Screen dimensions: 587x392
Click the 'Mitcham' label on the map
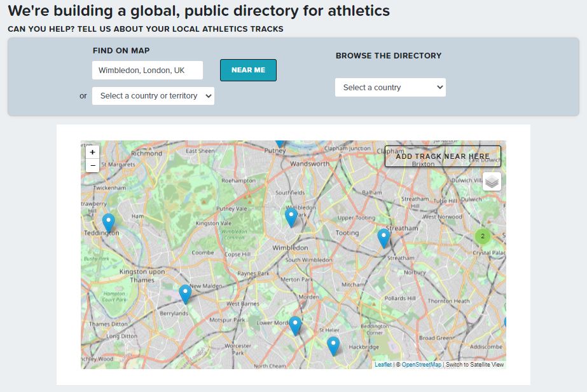(353, 285)
